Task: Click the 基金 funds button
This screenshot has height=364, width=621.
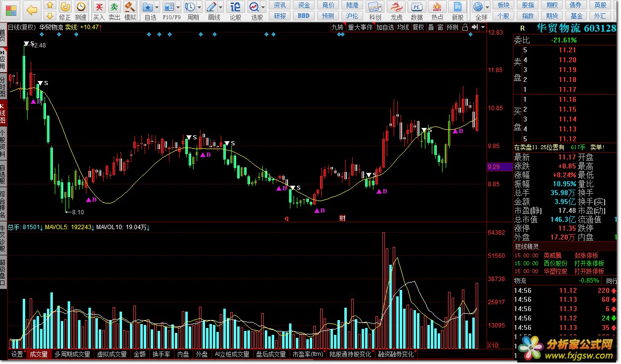Action: coord(576,15)
